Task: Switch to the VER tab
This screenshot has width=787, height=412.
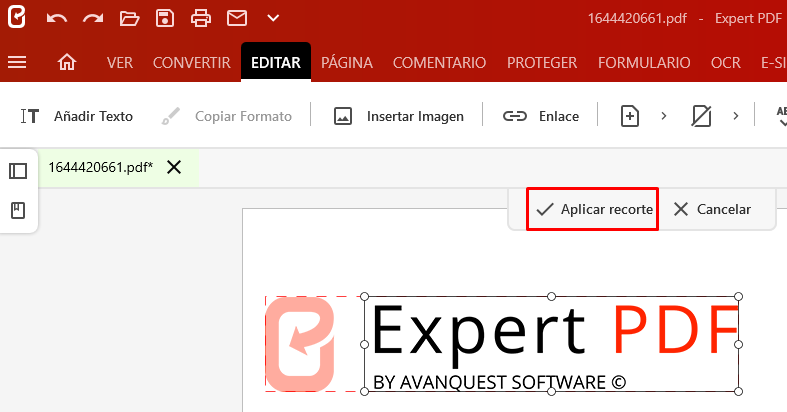Action: (119, 63)
